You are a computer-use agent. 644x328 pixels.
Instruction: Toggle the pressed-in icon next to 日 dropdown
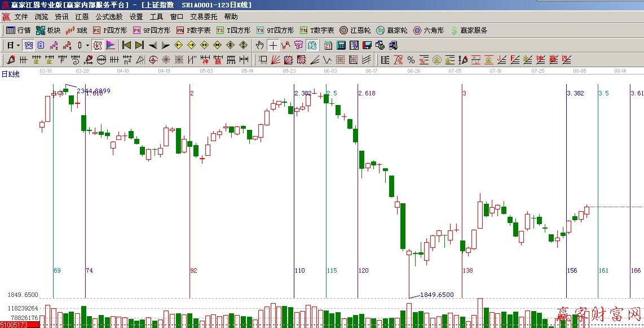(x=28, y=45)
